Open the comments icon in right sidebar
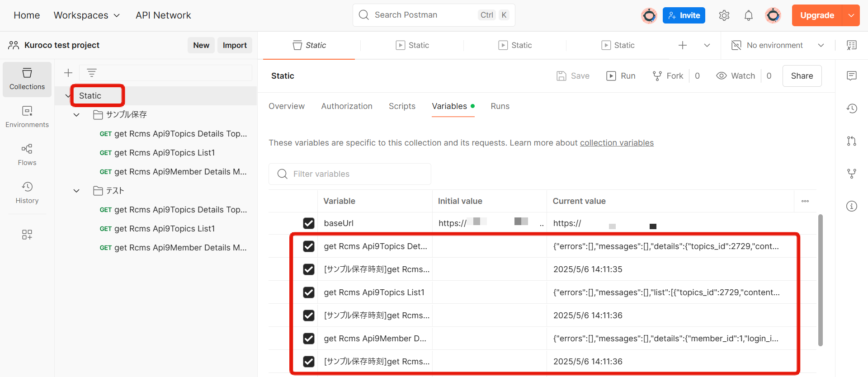This screenshot has width=868, height=377. point(851,75)
